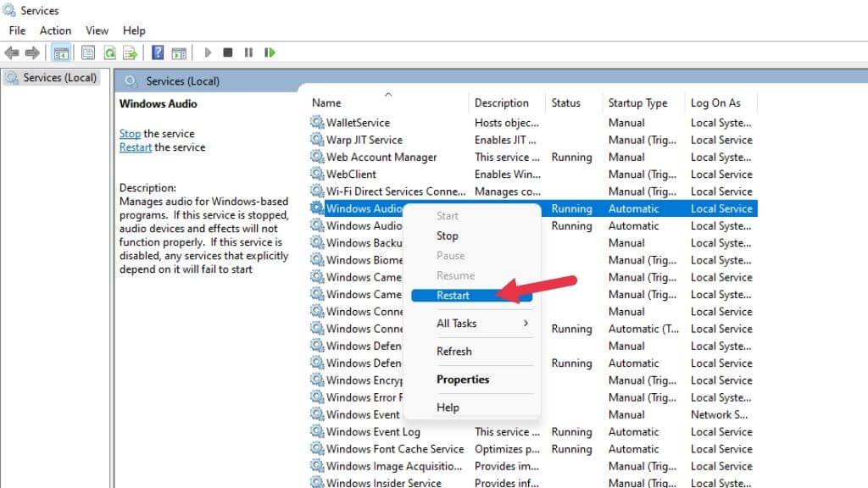Select the Windows Insider Service row

[x=532, y=481]
